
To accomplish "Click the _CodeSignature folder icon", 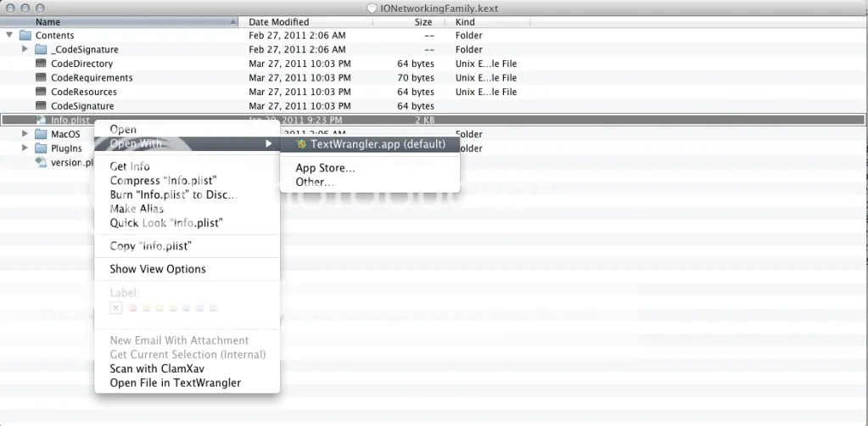I will coord(41,49).
